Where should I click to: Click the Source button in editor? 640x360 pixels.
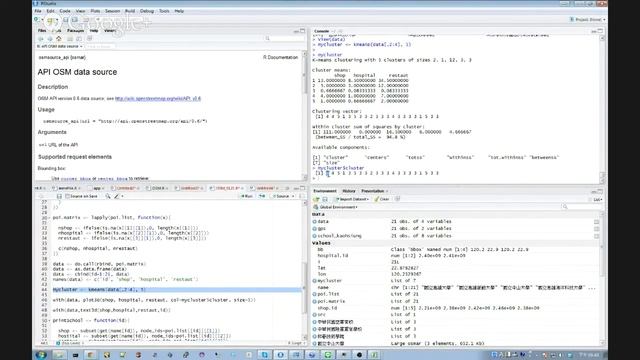(281, 196)
